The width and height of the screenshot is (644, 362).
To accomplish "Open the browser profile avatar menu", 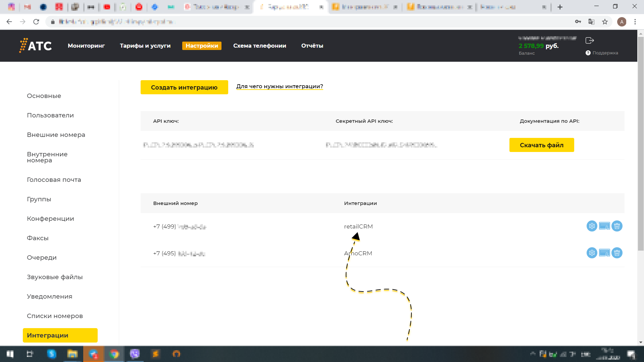I will (x=622, y=21).
